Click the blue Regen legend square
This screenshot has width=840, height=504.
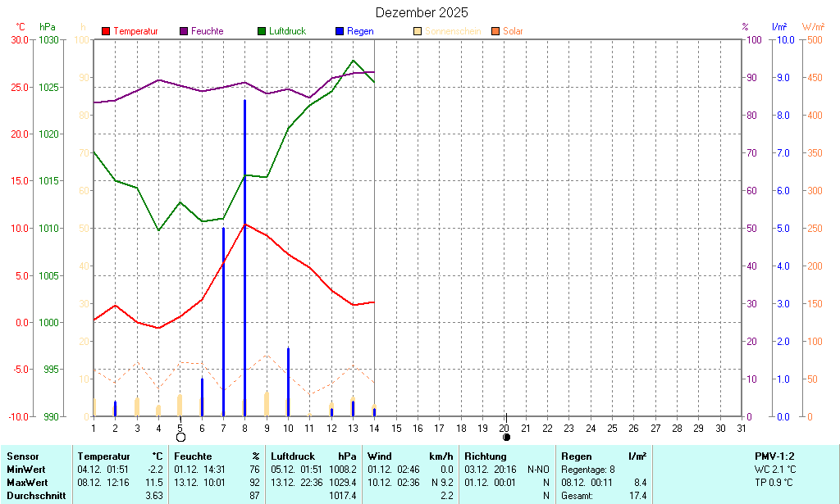coord(340,31)
